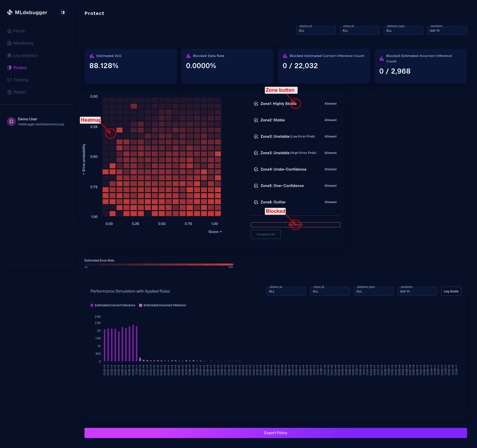The height and width of the screenshot is (448, 477).
Task: Expand simulation chart dataset_type dropdown
Action: [373, 291]
